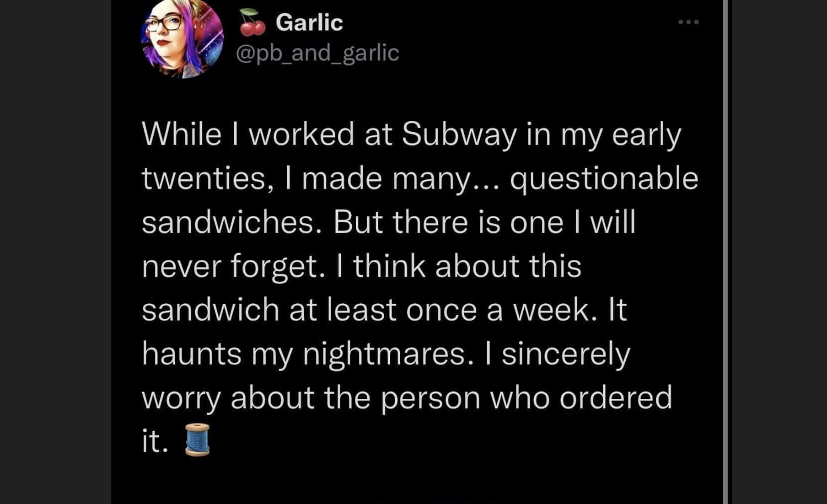Click the dark gray right margin area

click(x=779, y=252)
